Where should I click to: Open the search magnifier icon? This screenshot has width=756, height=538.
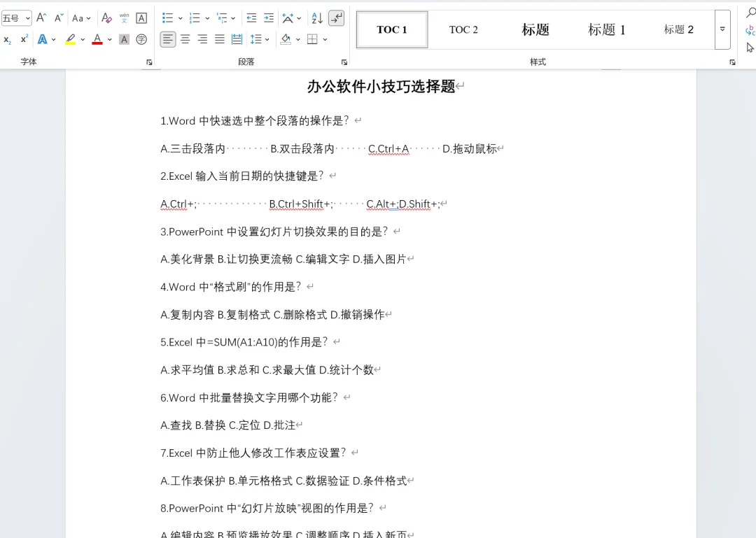tap(750, 13)
